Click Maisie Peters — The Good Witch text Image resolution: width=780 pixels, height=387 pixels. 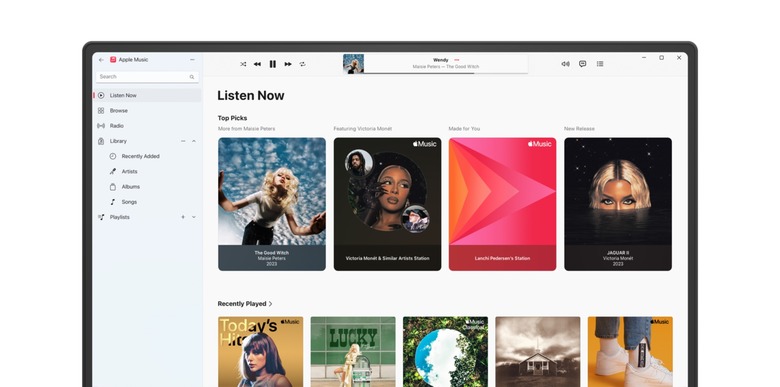(x=446, y=67)
